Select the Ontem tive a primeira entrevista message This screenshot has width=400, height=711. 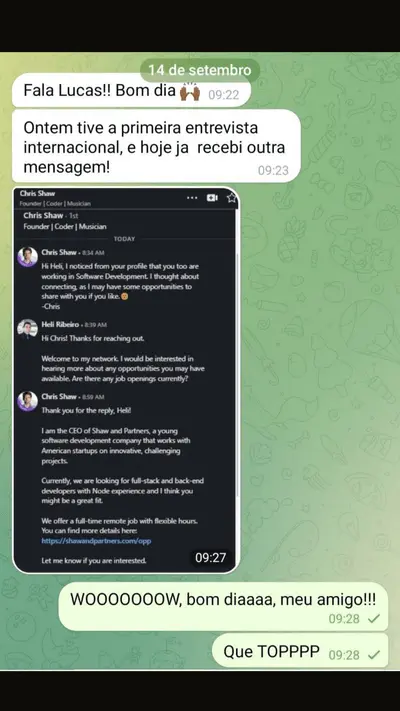pos(156,146)
